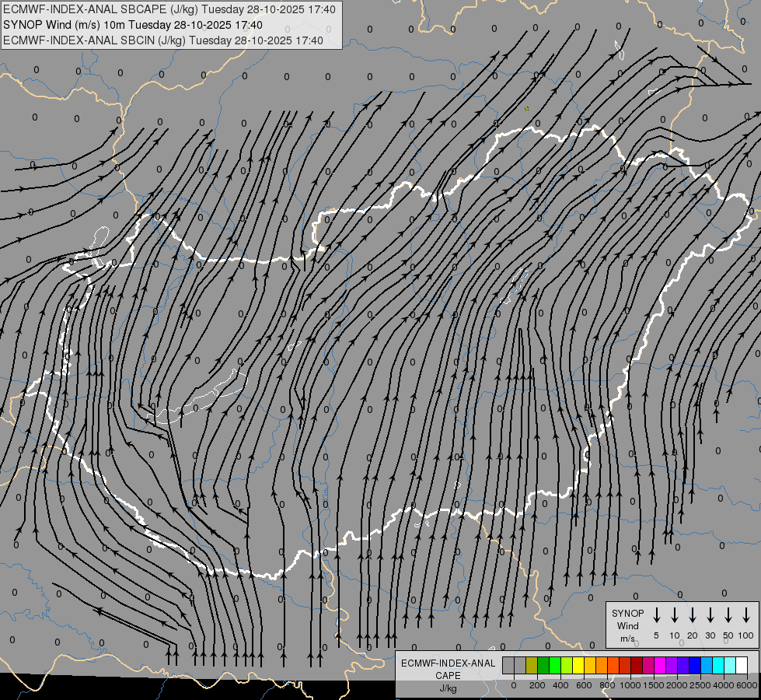
Task: Pick the cyan swatch left of 4000 tick
Action: click(717, 665)
